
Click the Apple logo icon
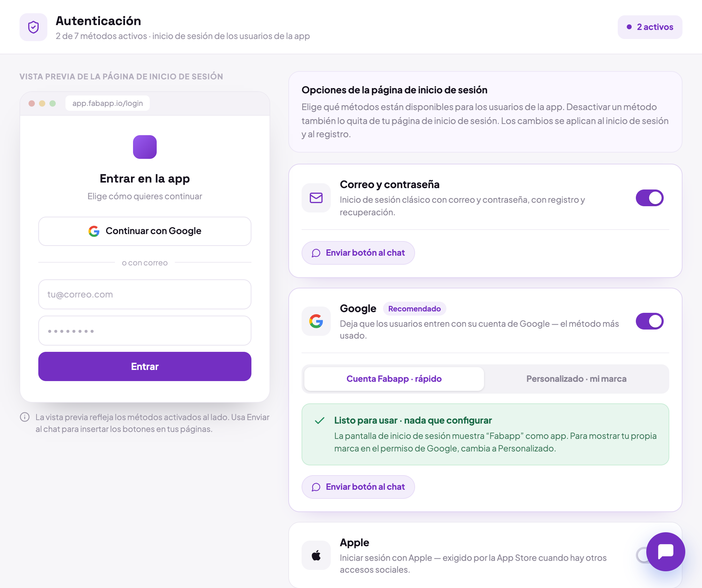tap(316, 555)
